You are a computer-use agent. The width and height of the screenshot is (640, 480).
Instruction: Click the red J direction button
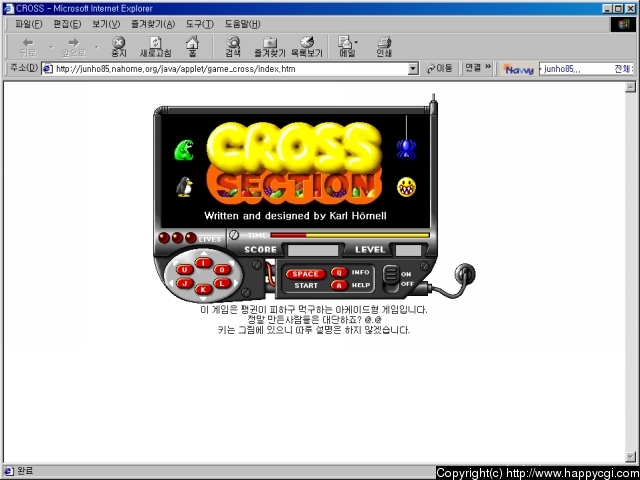184,283
